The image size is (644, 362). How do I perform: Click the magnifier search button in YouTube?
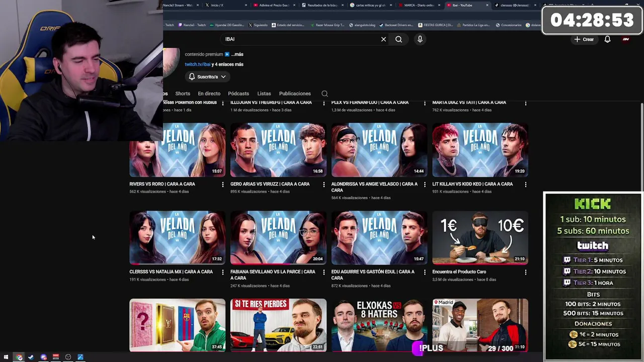click(398, 39)
